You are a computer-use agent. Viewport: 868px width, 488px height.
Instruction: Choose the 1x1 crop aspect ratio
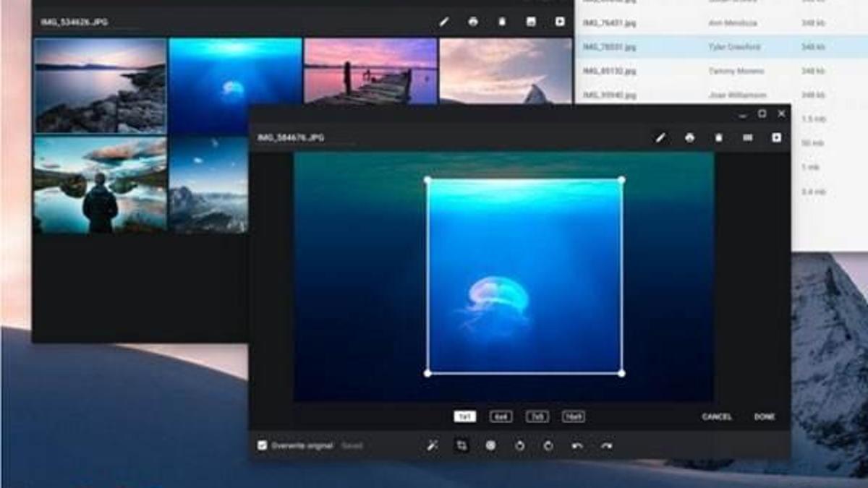[x=464, y=416]
